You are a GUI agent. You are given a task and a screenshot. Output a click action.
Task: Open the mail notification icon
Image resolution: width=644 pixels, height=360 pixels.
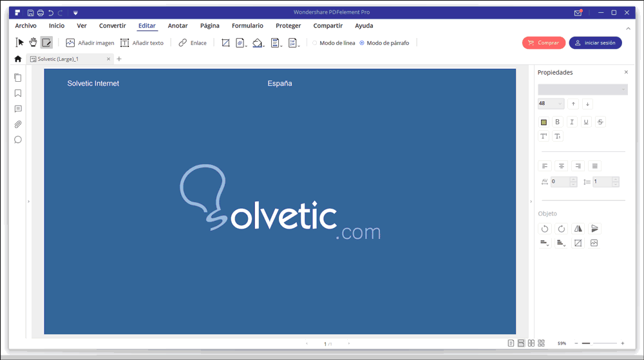[x=578, y=13]
